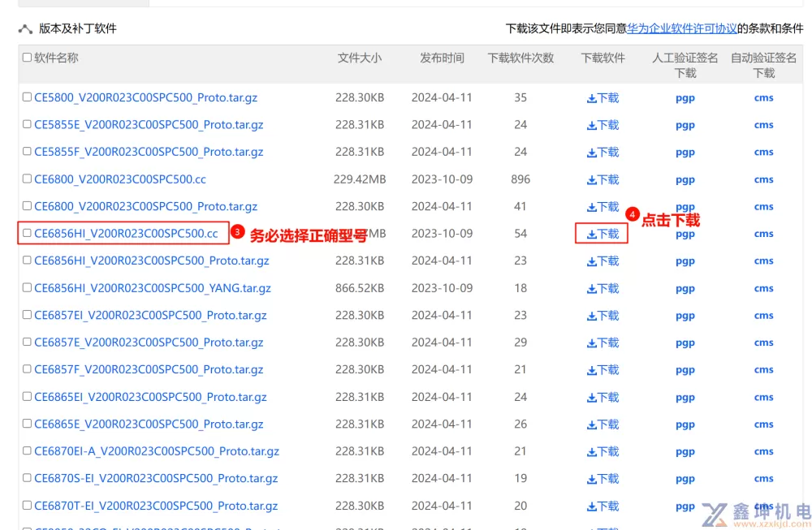The image size is (812, 530).
Task: Get pgp signature for CE6857F Proto.tar.gz
Action: click(685, 371)
